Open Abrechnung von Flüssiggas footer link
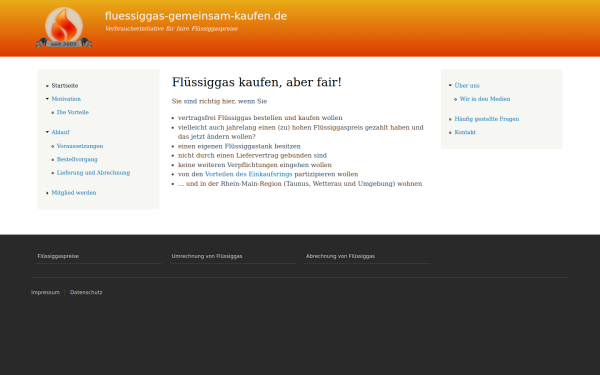This screenshot has width=600, height=375. [340, 256]
